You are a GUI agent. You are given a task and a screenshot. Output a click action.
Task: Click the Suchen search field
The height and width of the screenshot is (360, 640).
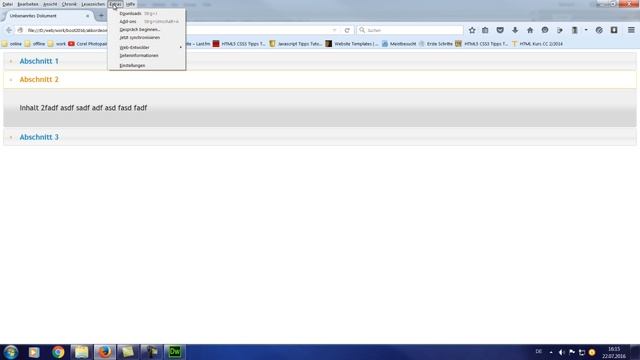click(410, 30)
